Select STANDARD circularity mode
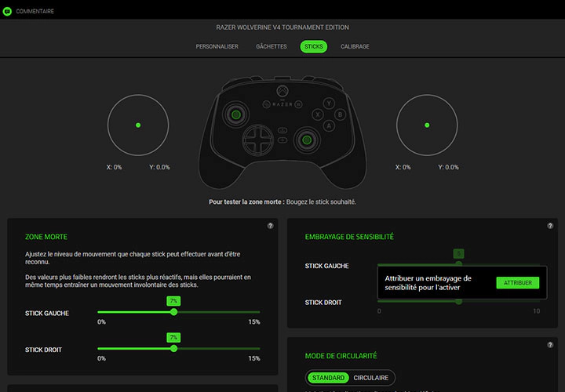 [x=328, y=378]
